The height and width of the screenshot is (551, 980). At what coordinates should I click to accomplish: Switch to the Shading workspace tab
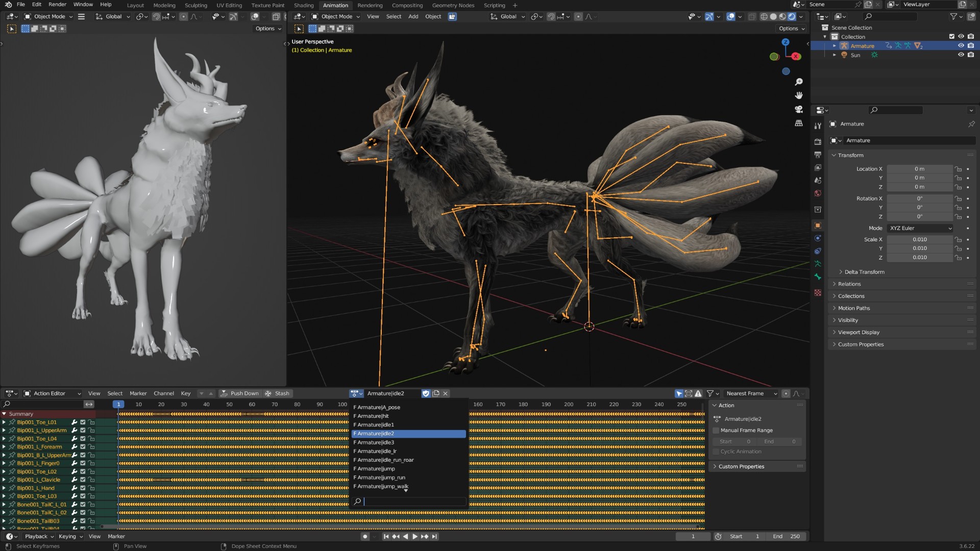click(304, 5)
